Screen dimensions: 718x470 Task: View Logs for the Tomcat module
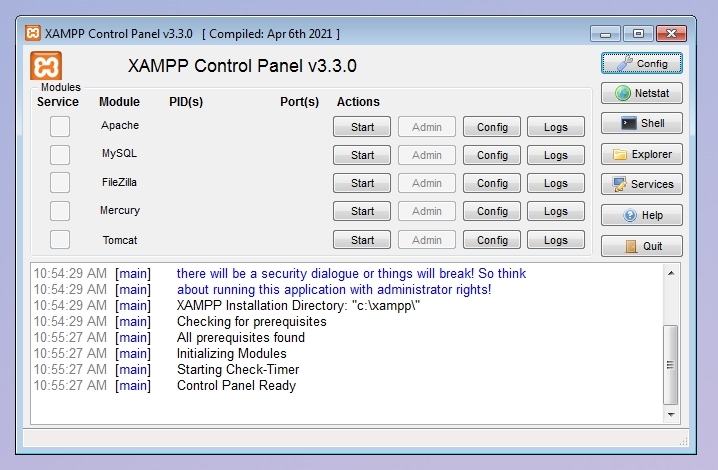tap(556, 240)
